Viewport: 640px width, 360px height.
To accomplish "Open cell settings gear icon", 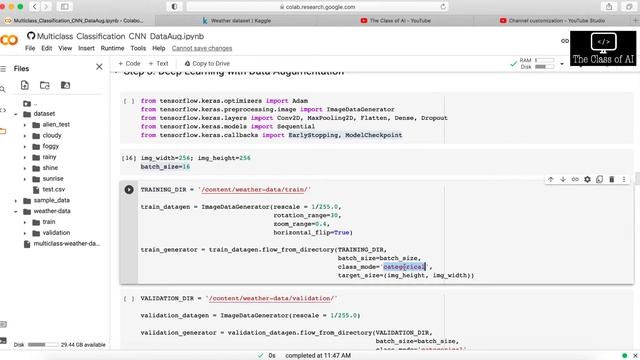I will (587, 179).
